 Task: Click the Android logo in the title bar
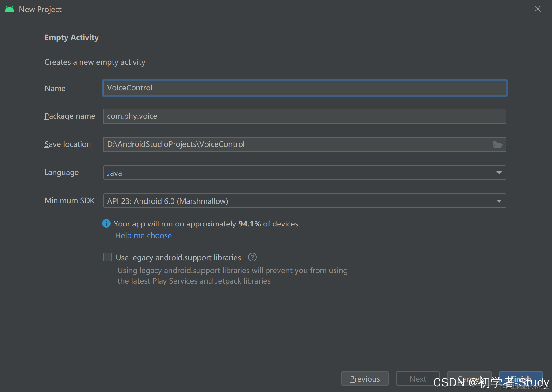10,9
